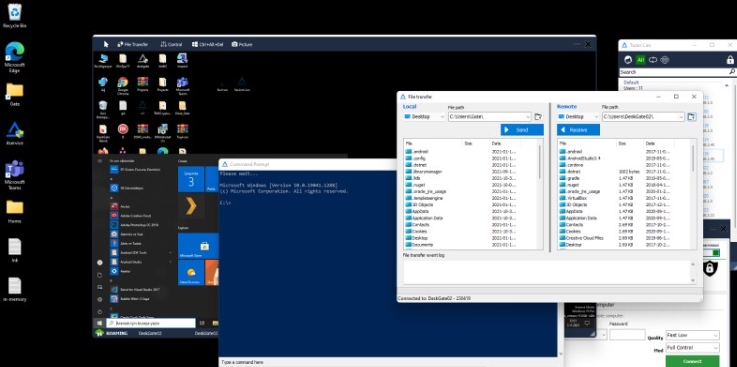Click the remote taskbar search box

pyautogui.click(x=150, y=323)
